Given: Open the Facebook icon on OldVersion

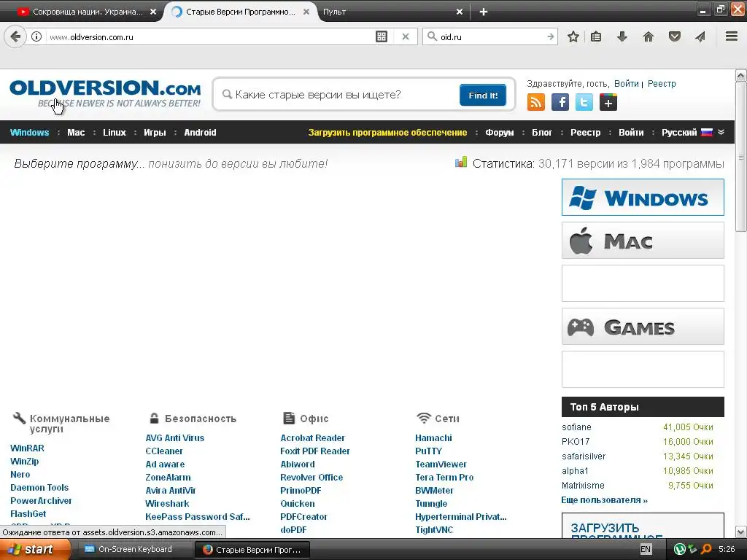Looking at the screenshot, I should click(560, 102).
